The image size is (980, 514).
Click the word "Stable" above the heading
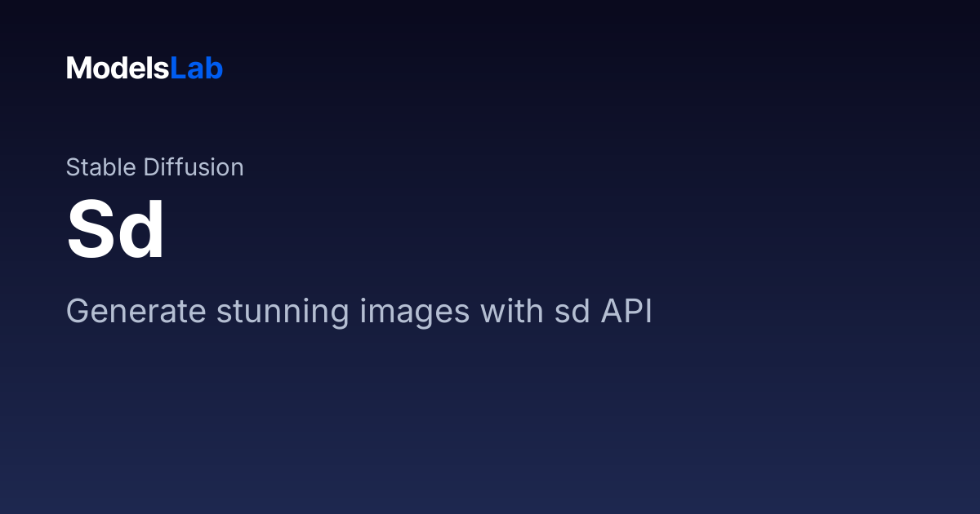[x=101, y=167]
